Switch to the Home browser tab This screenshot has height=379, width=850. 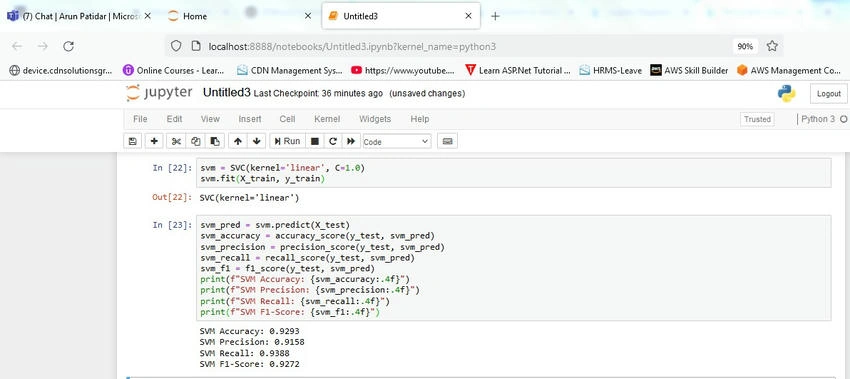tap(239, 16)
